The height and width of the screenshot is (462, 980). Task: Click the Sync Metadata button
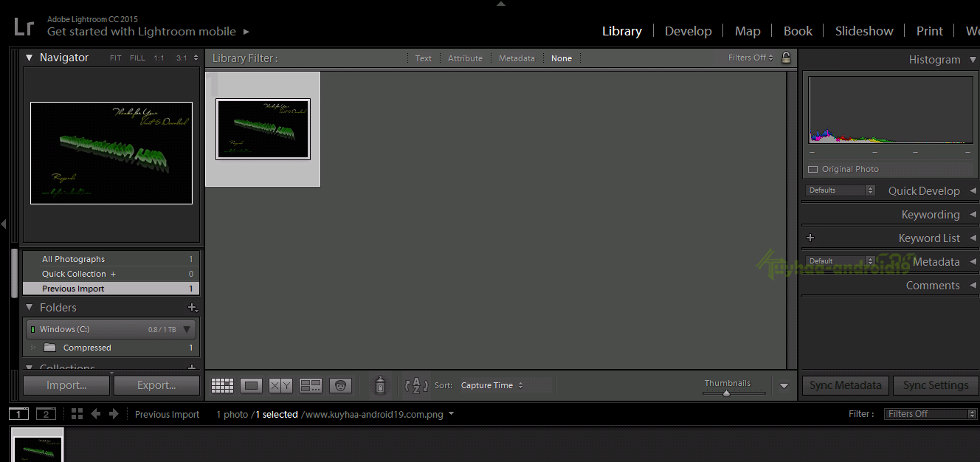click(x=846, y=385)
